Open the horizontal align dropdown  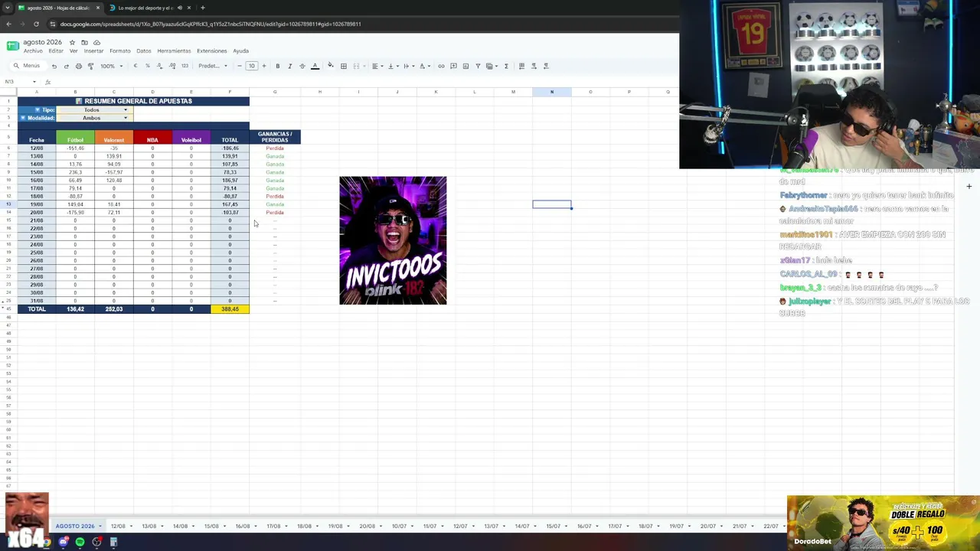[x=377, y=66]
